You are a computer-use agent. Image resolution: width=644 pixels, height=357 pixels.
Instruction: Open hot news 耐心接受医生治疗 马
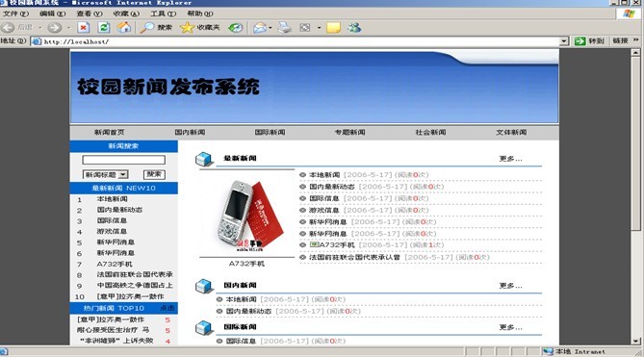coord(113,330)
